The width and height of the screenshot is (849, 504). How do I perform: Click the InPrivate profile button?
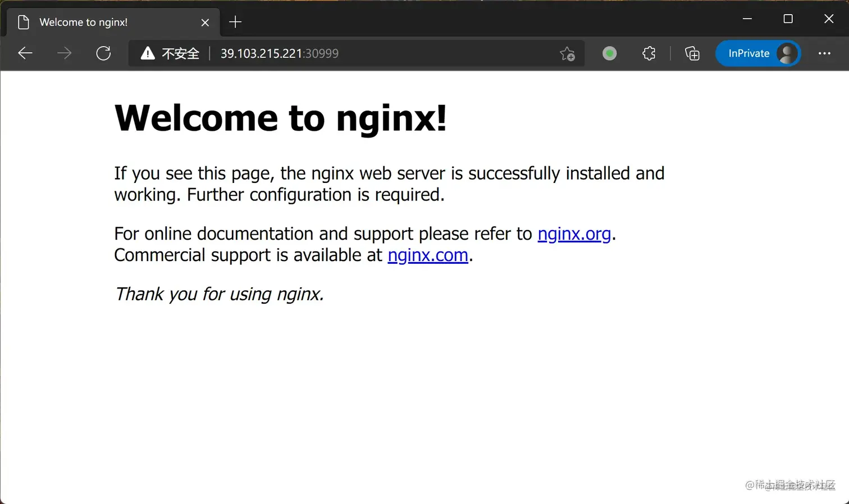[758, 53]
